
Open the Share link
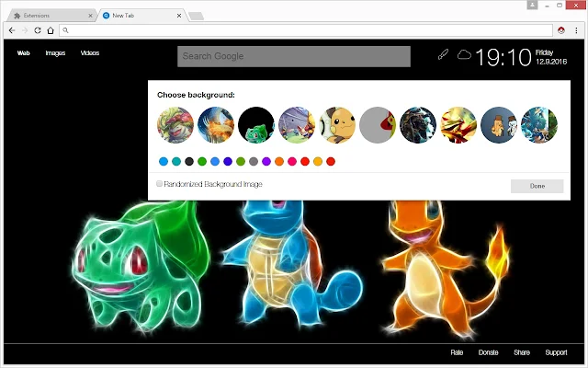522,352
